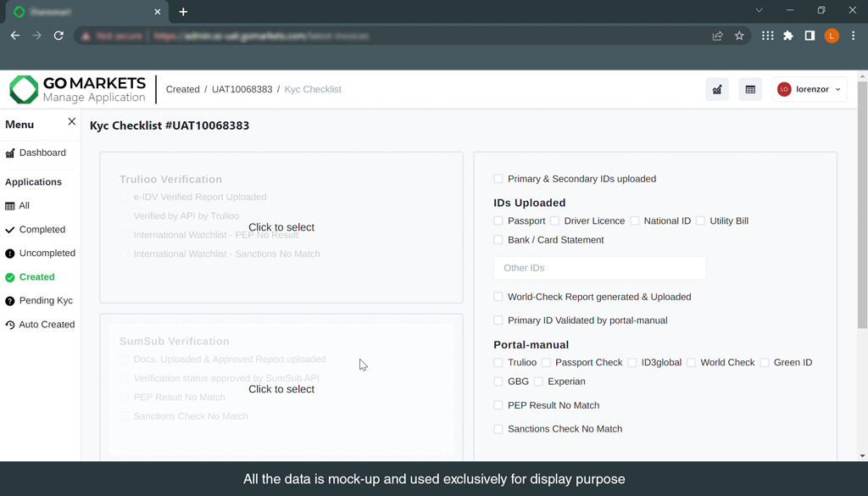Tick the Green ID checkbox
The image size is (868, 496).
pos(765,363)
